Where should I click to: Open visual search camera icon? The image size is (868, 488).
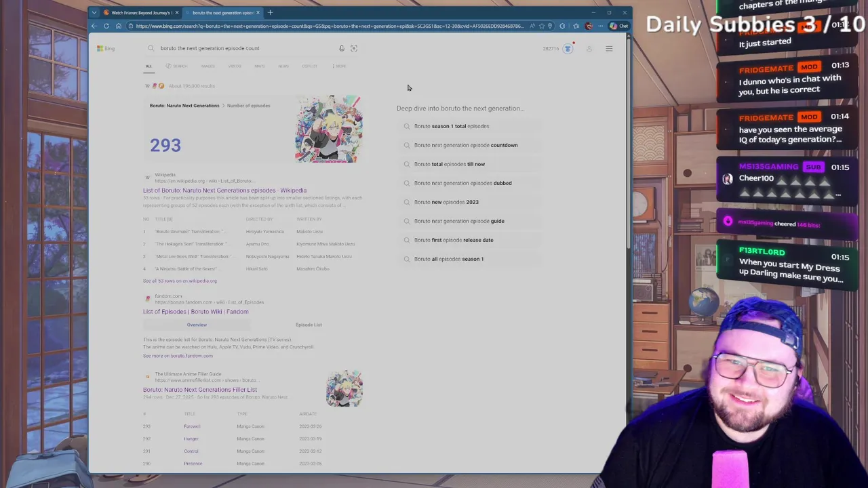[354, 48]
